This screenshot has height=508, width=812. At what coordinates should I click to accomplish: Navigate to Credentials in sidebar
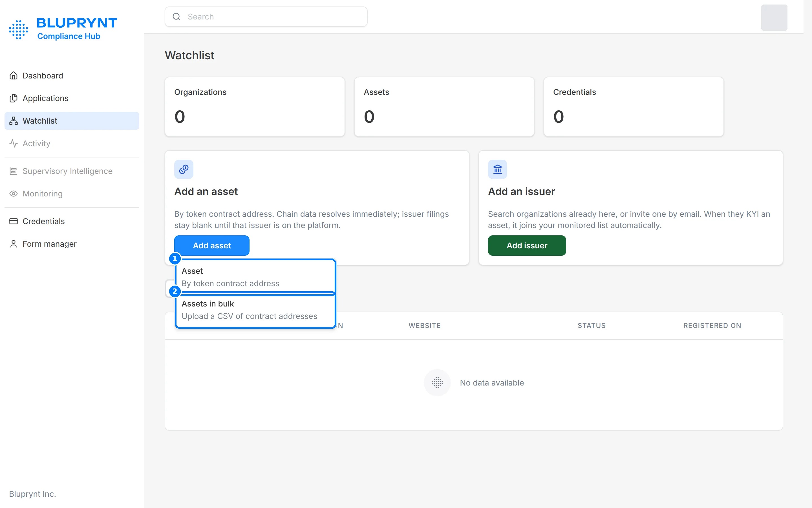coord(72,221)
